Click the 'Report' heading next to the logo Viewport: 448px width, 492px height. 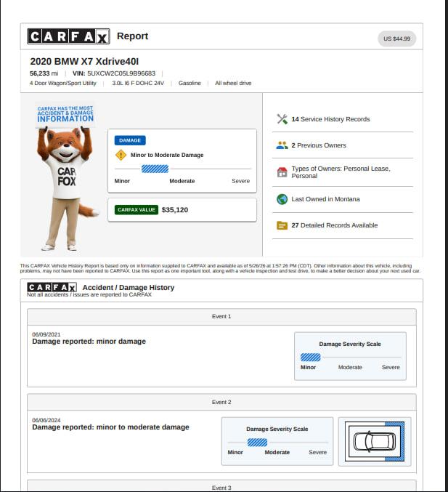[x=132, y=36]
